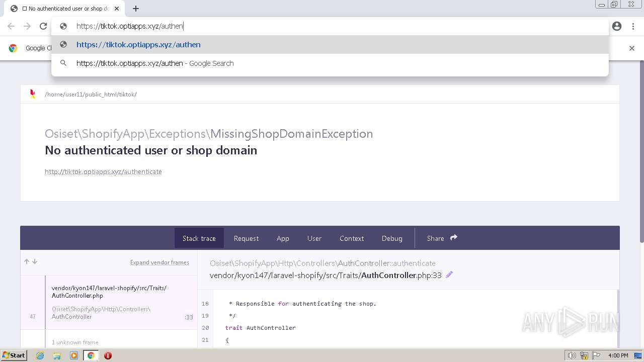The image size is (644, 362).
Task: Click the network tray icon
Action: tap(584, 355)
